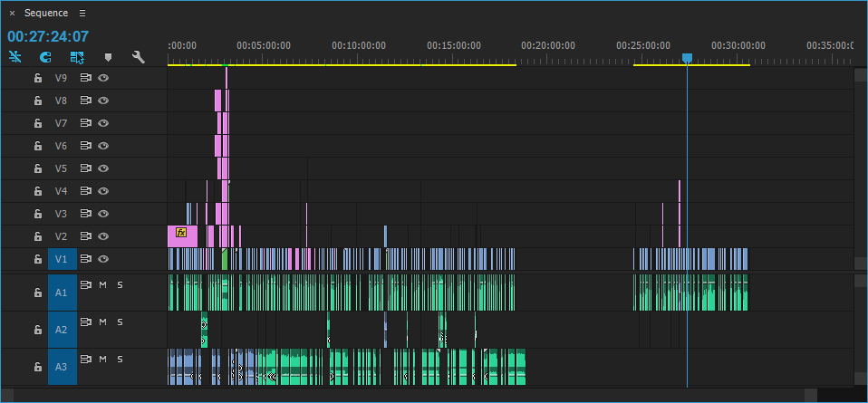
Task: Target the A2 track header
Action: tap(62, 330)
